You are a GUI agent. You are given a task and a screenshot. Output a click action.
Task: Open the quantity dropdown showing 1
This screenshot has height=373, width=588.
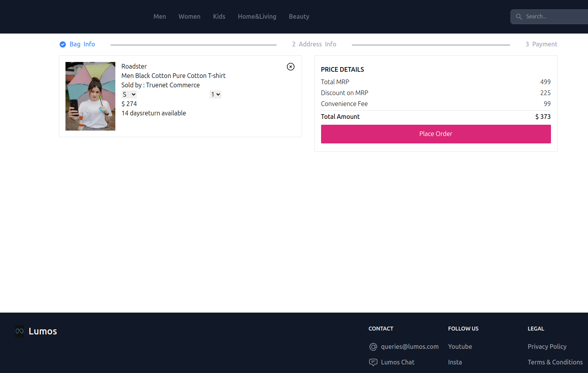pos(215,94)
